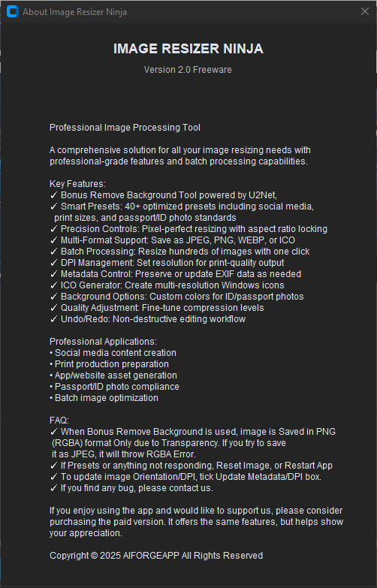Click the checkmark next to Undo/Redo

[53, 318]
